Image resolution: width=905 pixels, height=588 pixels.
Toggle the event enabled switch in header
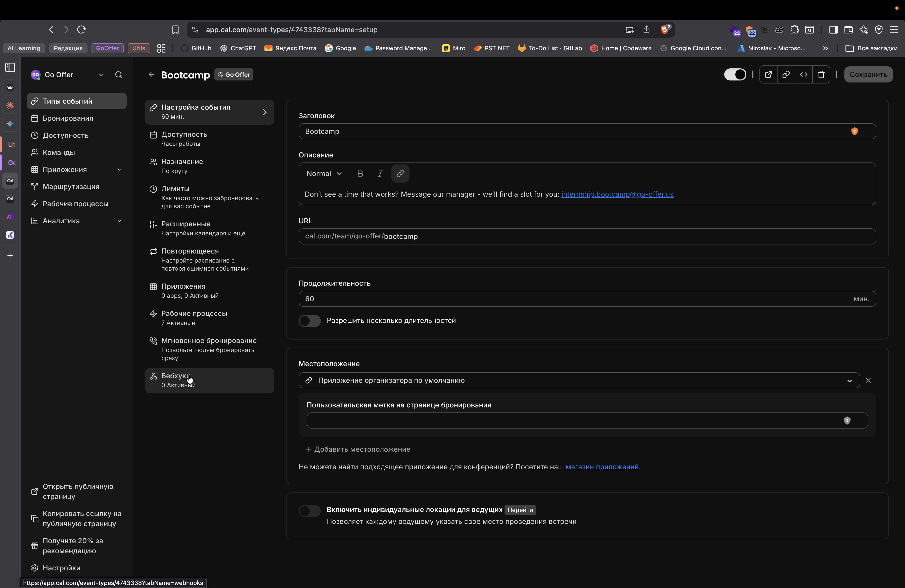[735, 74]
